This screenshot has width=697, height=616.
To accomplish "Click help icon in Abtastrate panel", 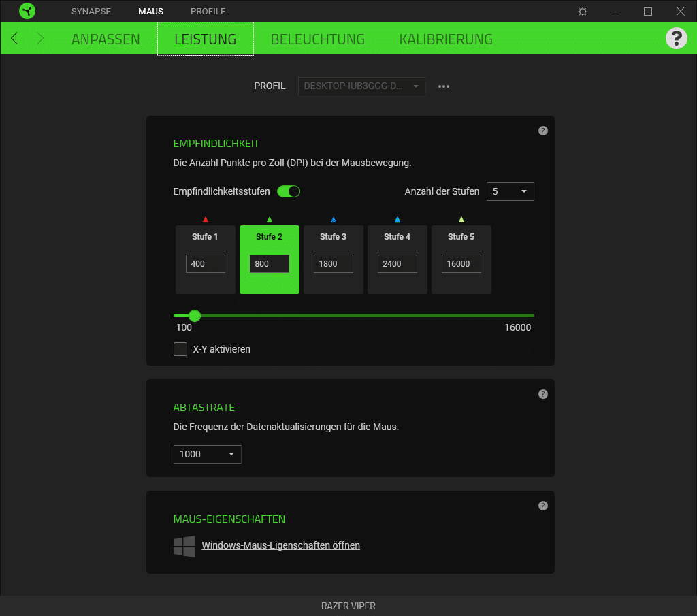I will point(542,394).
